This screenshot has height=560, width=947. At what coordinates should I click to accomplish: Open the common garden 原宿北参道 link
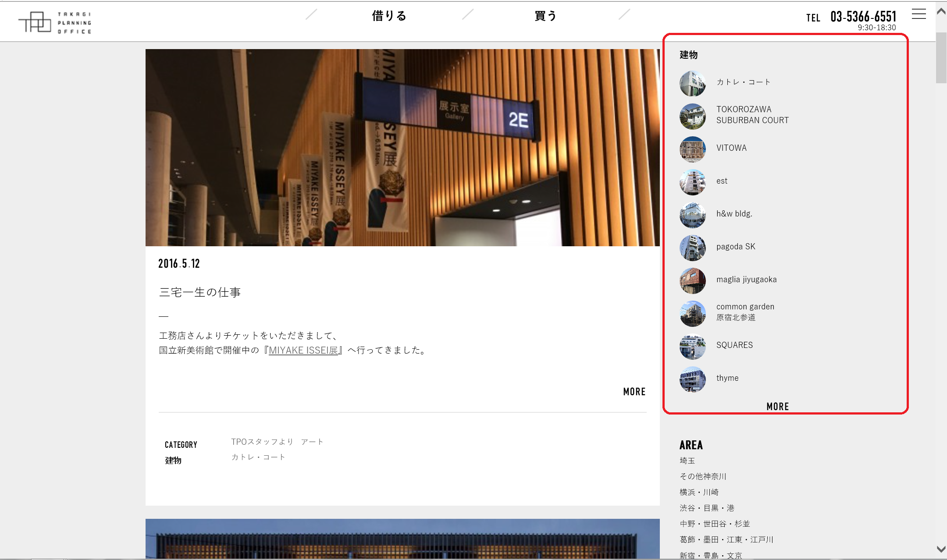(745, 312)
